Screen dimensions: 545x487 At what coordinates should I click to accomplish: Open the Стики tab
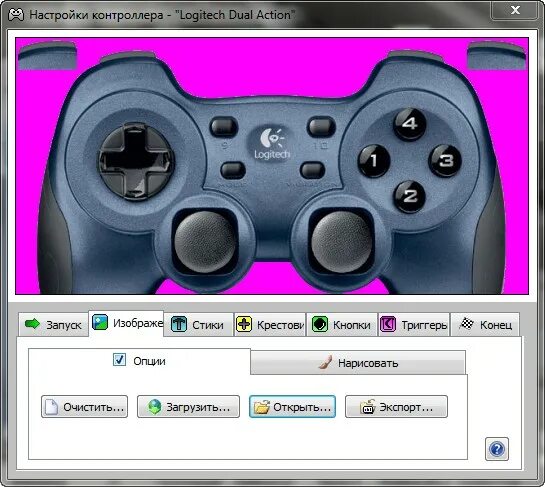click(x=198, y=325)
